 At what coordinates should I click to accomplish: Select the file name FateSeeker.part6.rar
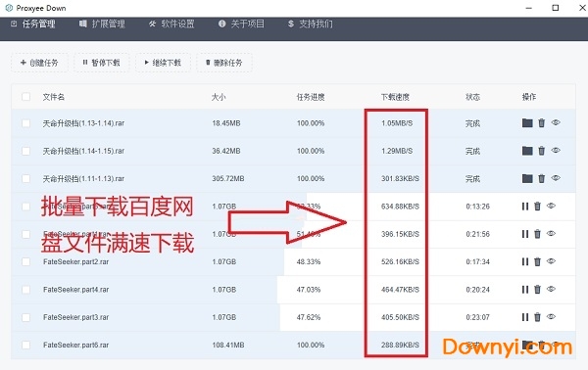click(x=75, y=345)
